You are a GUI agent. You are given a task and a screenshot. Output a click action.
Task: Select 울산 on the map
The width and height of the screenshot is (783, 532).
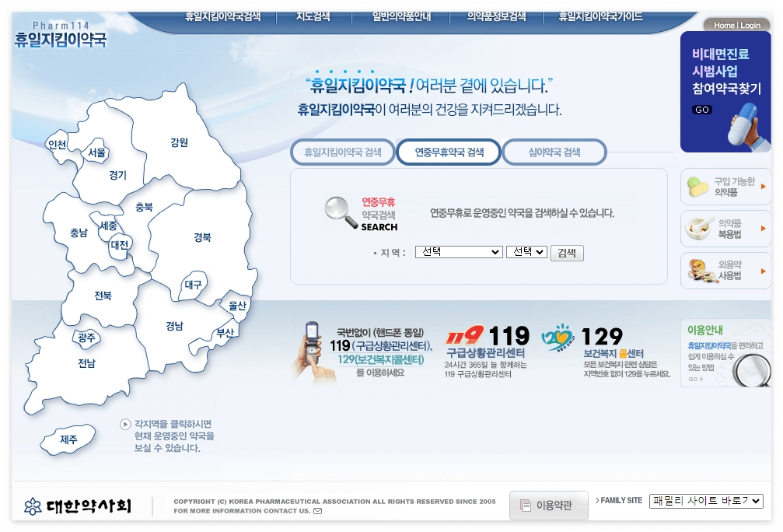pos(238,305)
